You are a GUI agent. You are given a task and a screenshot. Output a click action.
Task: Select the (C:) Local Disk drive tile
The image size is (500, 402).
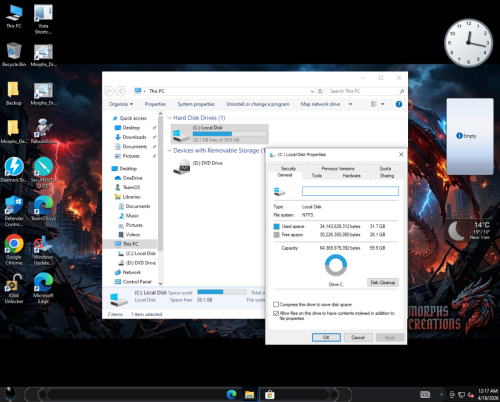pyautogui.click(x=219, y=134)
